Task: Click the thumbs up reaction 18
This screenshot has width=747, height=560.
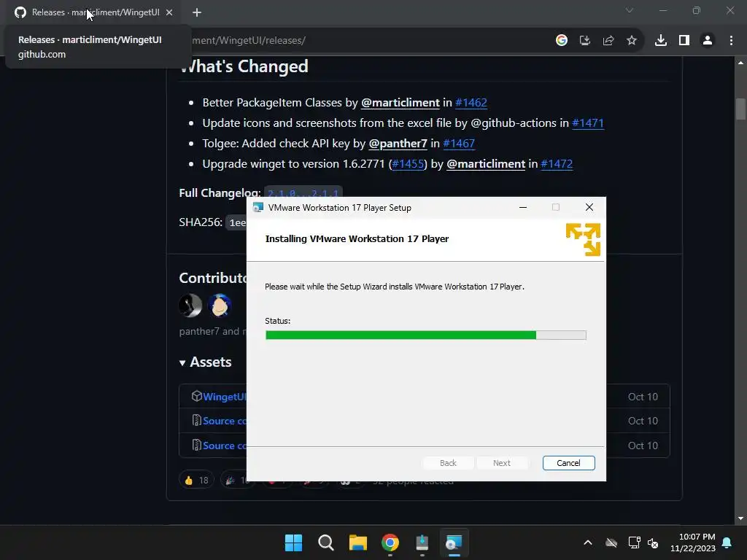Action: coord(196,481)
